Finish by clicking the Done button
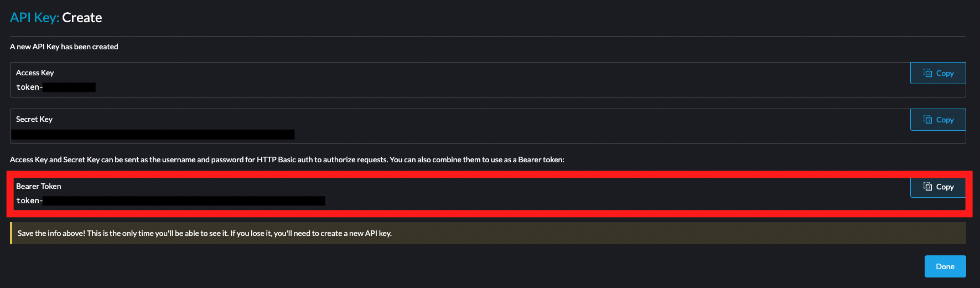Viewport: 980px width, 288px height. tap(945, 266)
